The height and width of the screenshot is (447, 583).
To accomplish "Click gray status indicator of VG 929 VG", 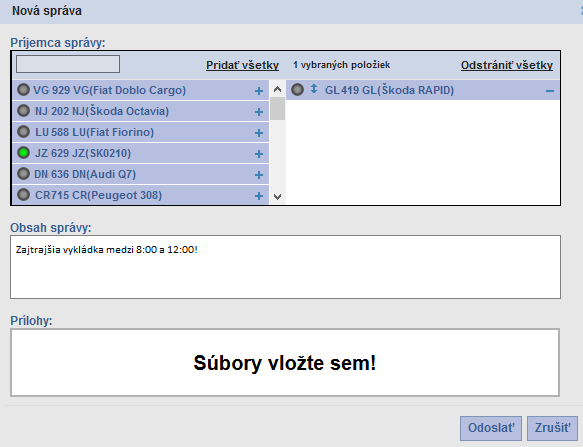I will (x=23, y=90).
